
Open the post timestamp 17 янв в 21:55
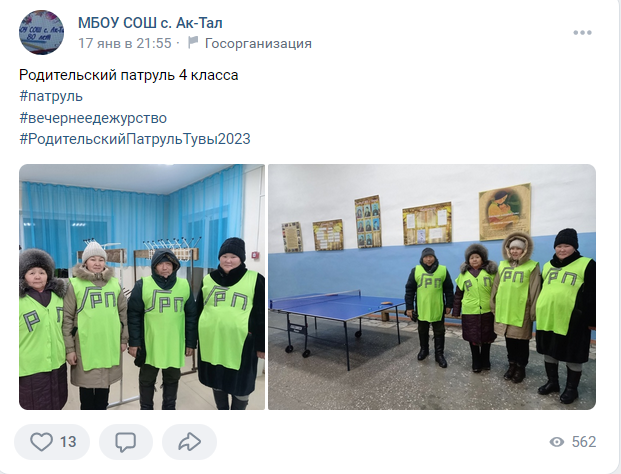125,43
